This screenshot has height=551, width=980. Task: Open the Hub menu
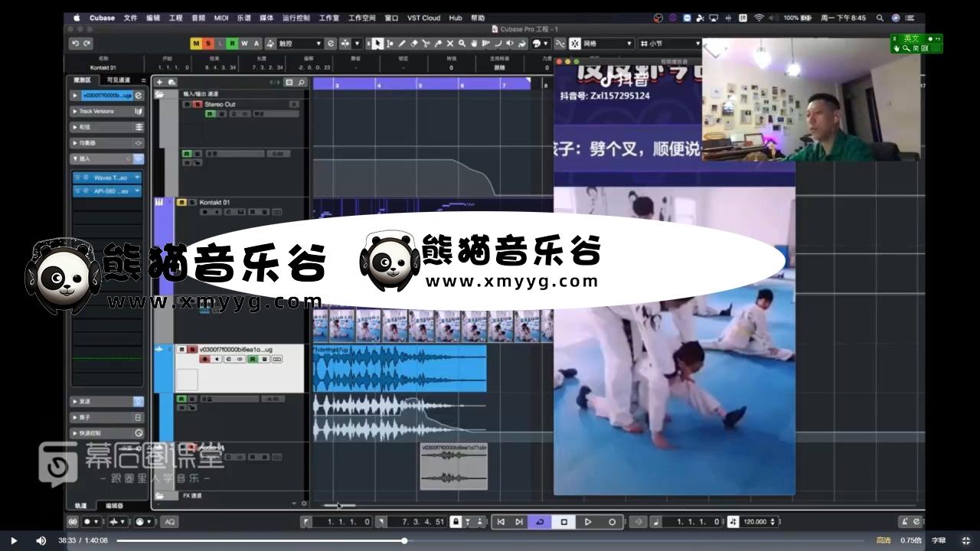[x=456, y=18]
